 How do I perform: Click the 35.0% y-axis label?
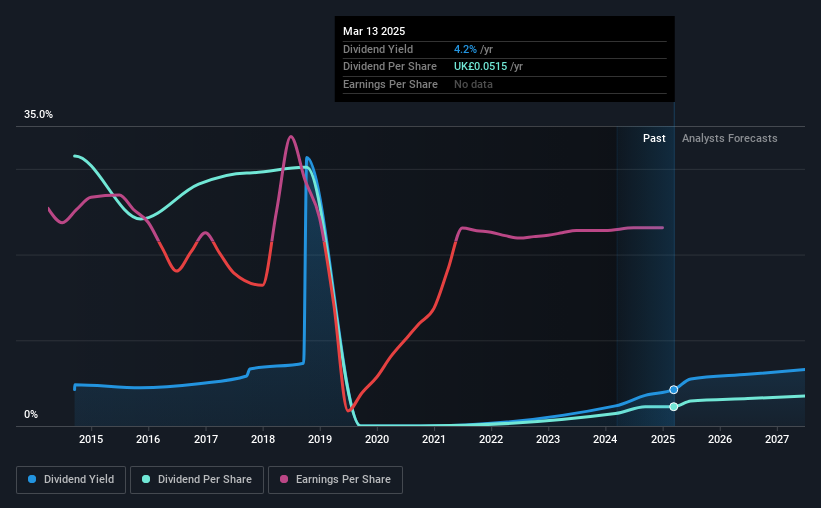(x=38, y=115)
